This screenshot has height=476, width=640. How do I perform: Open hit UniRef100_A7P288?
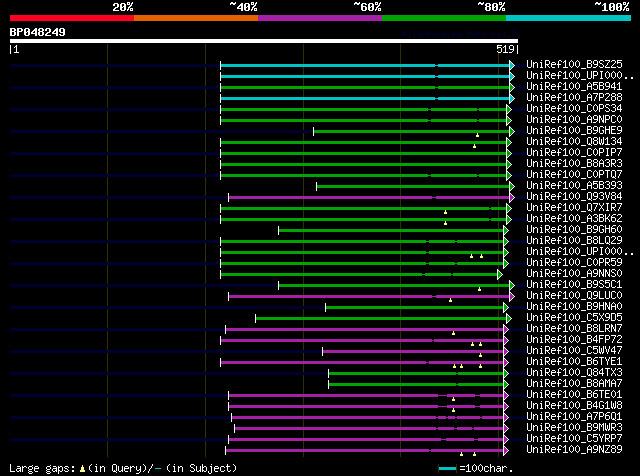pos(574,98)
